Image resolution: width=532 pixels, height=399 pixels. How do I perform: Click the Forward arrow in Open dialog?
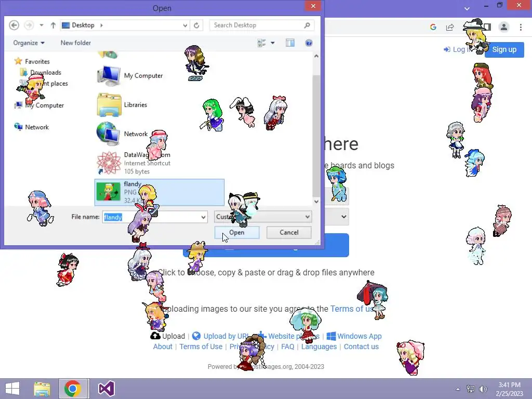(29, 25)
